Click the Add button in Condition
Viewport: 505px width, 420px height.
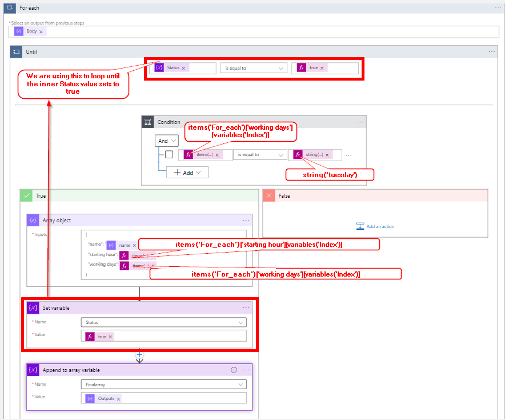187,173
